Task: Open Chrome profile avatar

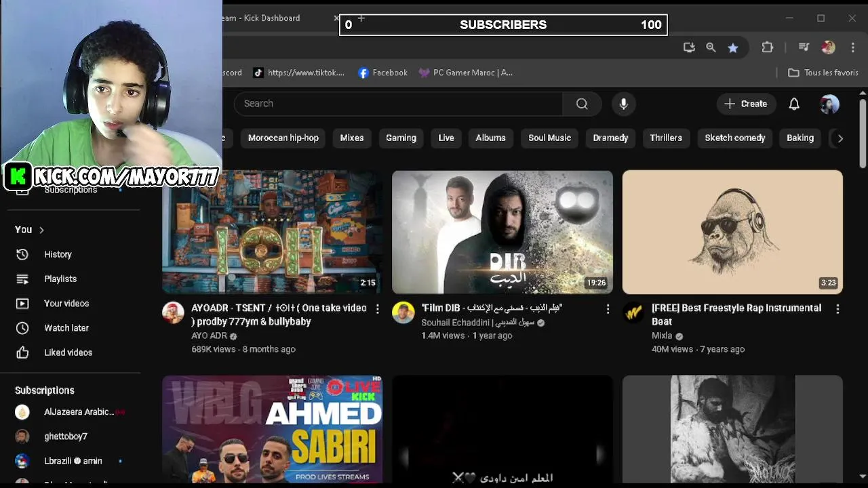Action: 828,47
